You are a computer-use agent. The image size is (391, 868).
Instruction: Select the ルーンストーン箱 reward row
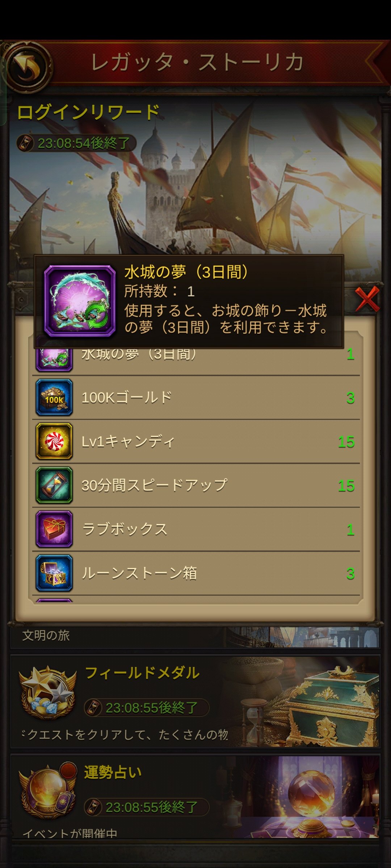[x=196, y=573]
